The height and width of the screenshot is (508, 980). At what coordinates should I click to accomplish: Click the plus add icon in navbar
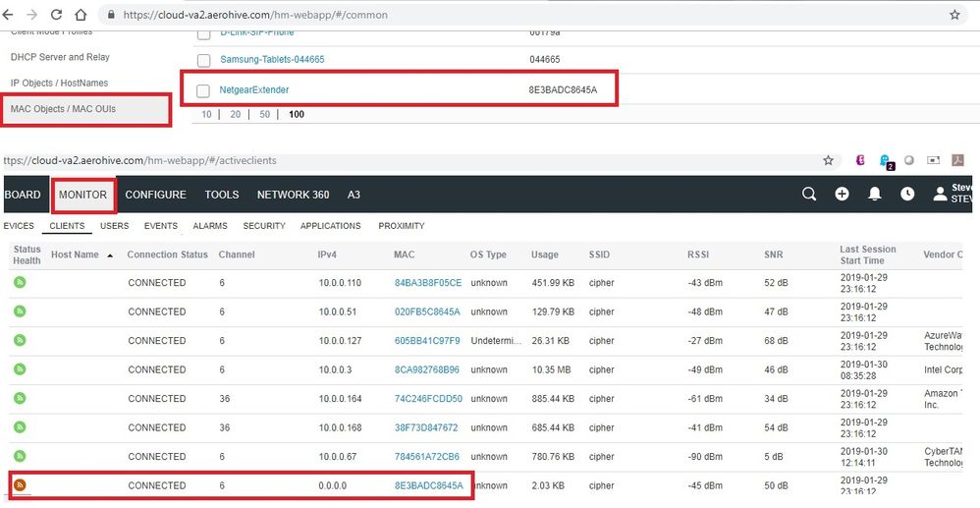(x=842, y=194)
